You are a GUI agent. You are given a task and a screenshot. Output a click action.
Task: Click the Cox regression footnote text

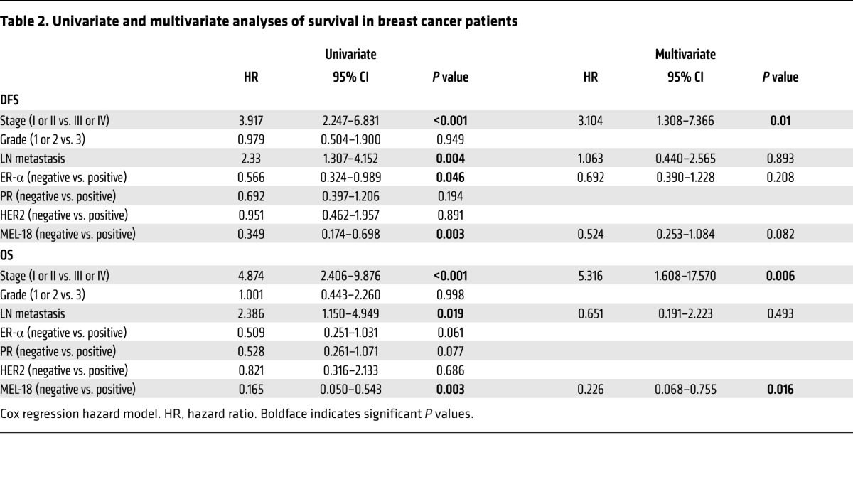[x=237, y=412]
